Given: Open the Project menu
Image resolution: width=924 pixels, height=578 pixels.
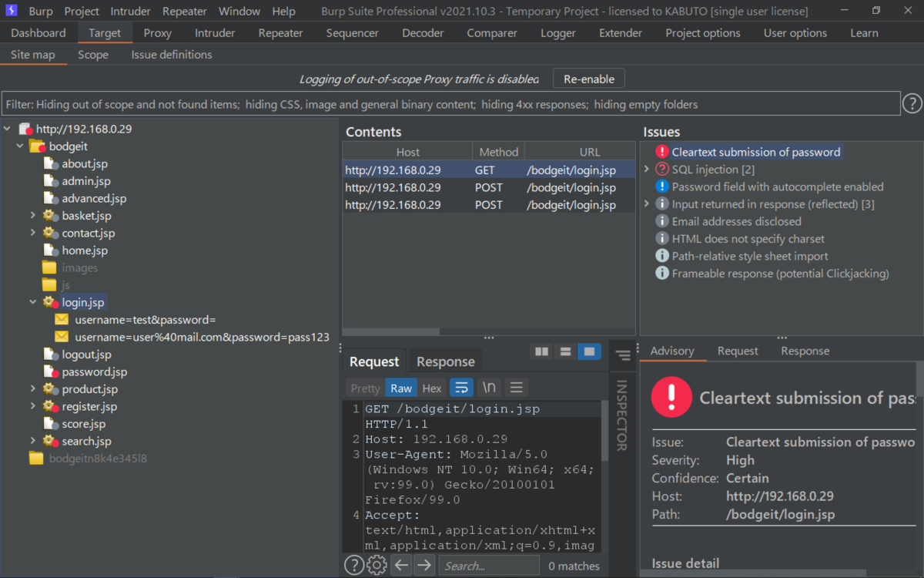Looking at the screenshot, I should [x=82, y=12].
